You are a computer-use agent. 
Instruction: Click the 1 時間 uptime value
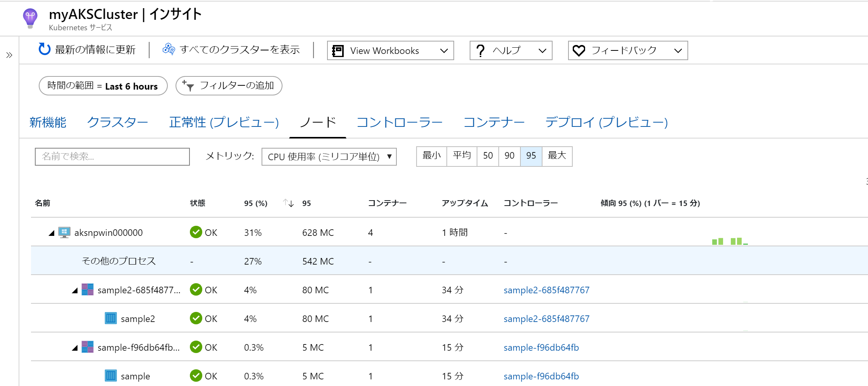coord(455,233)
